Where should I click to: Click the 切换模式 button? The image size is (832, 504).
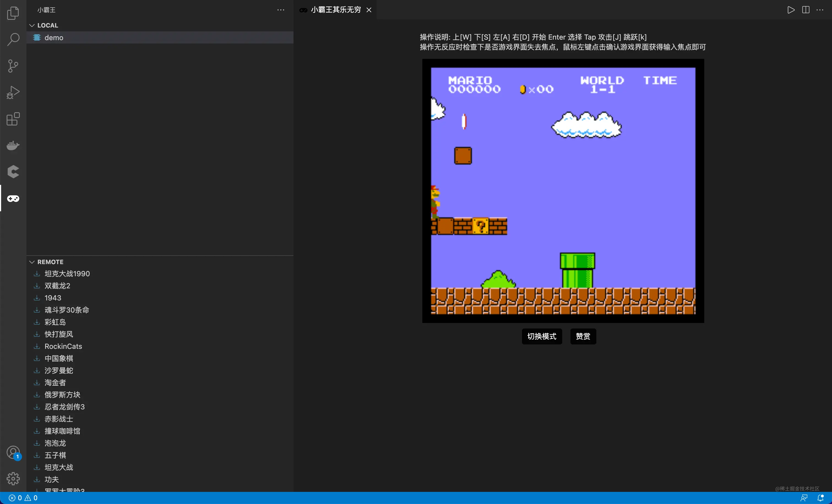(542, 336)
